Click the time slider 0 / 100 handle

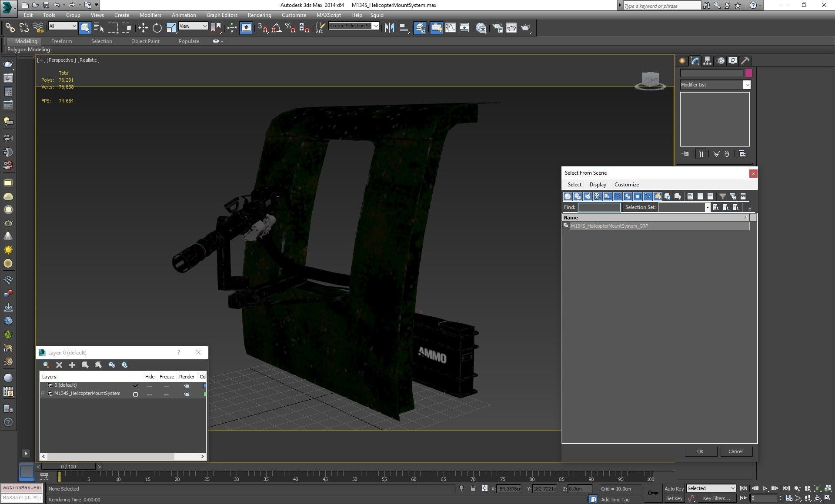[x=68, y=467]
